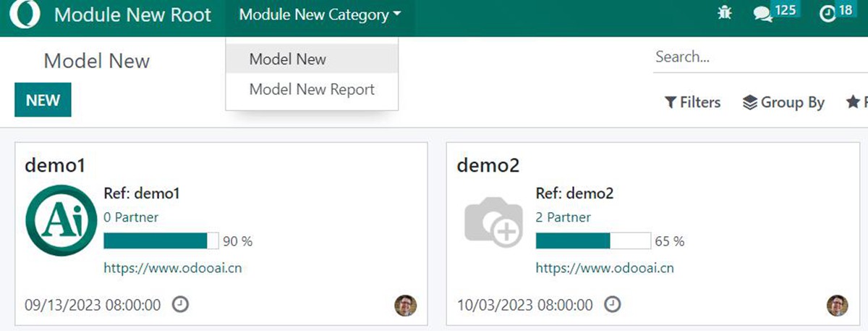Viewport: 868px width, 331px height.
Task: Click the camera placeholder image on demo2
Action: click(493, 223)
